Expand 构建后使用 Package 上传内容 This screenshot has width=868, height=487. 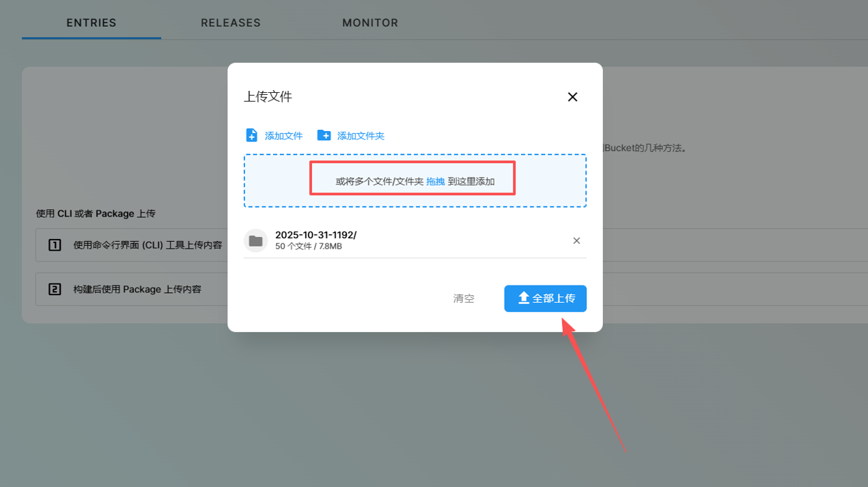click(x=137, y=289)
